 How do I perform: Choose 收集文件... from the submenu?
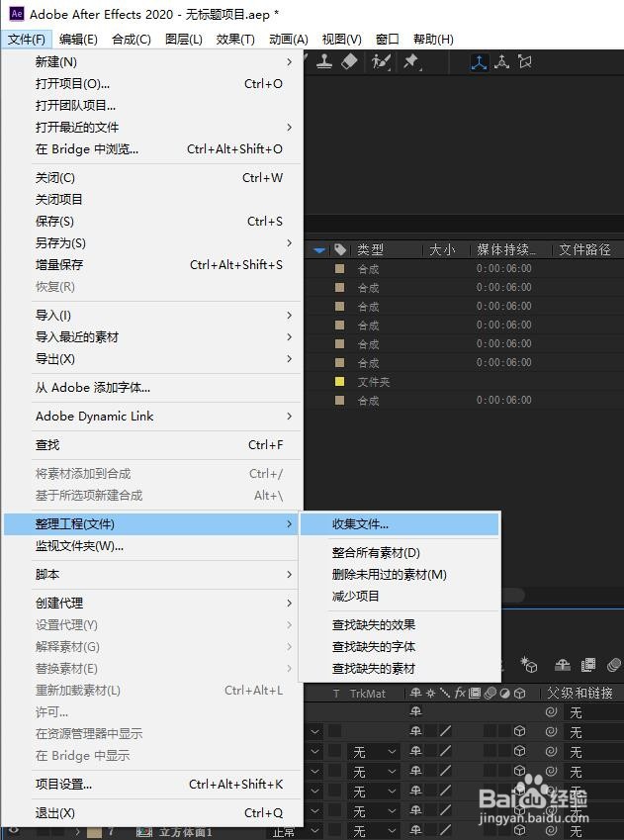pyautogui.click(x=400, y=524)
